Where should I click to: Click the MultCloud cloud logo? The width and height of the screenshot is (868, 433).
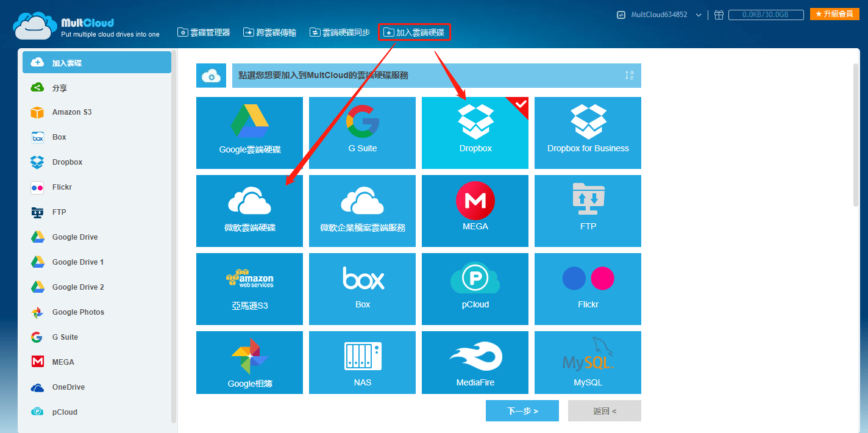pos(35,26)
